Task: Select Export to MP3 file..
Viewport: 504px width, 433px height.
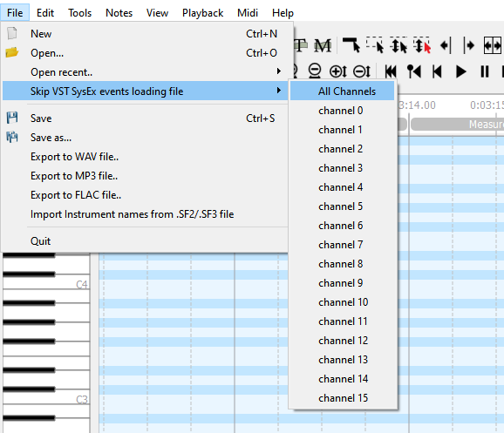Action: click(x=145, y=176)
